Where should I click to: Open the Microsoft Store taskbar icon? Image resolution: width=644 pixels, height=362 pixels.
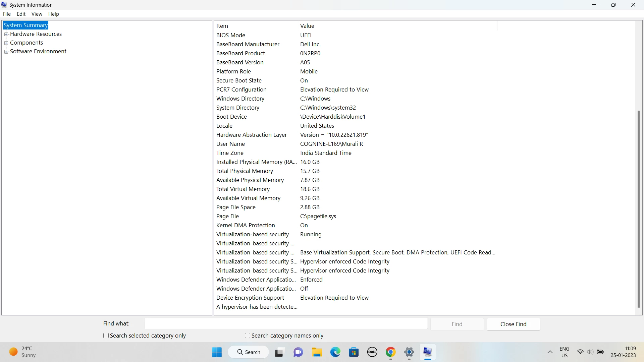(x=354, y=352)
